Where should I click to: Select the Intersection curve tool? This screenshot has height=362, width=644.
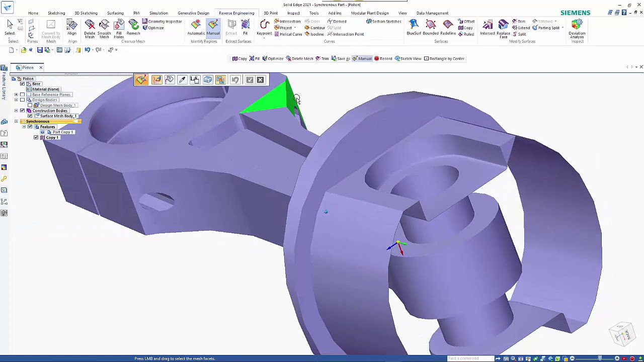coord(287,22)
